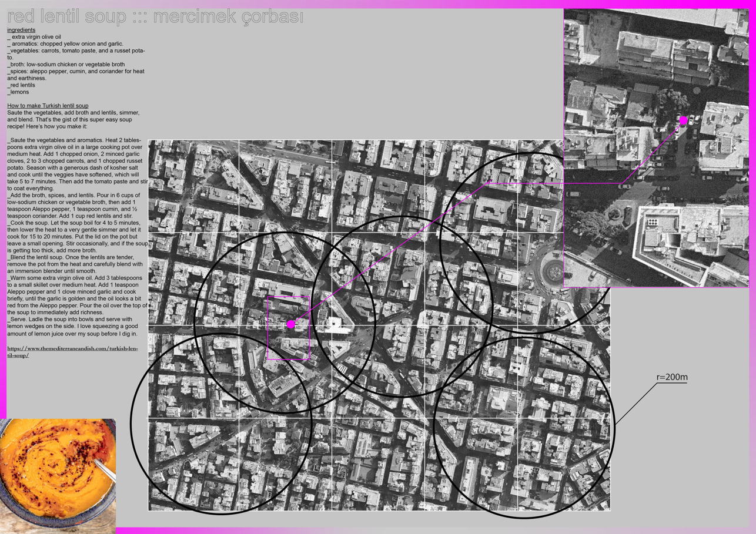Click the "_red lentils" ingredient line

21,85
